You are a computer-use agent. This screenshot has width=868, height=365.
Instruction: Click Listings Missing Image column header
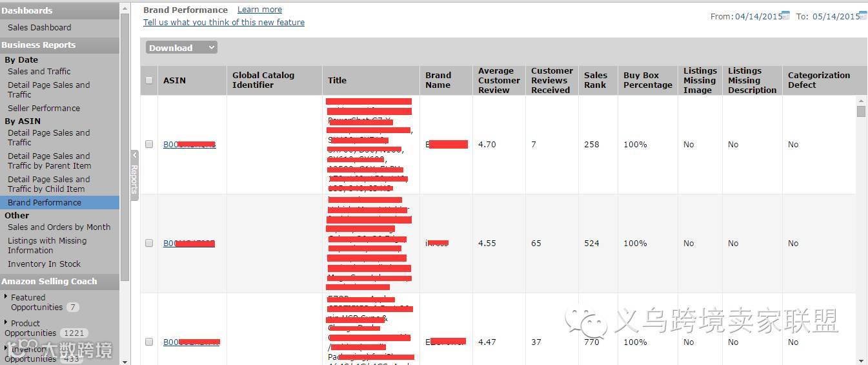700,80
